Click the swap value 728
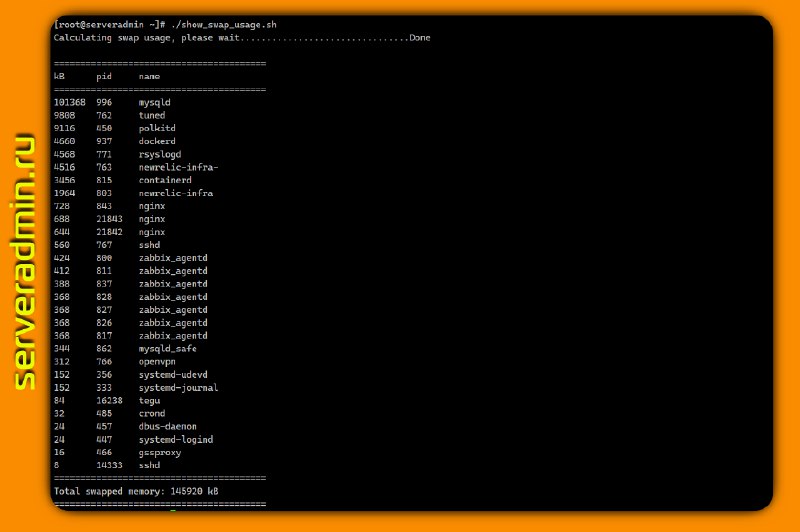 [62, 206]
